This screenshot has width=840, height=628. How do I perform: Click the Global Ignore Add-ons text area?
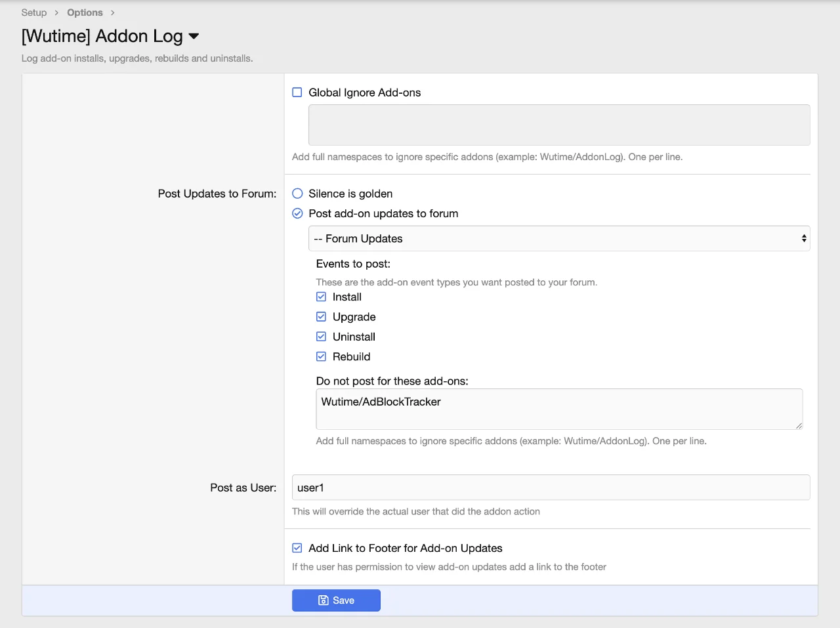pos(558,125)
